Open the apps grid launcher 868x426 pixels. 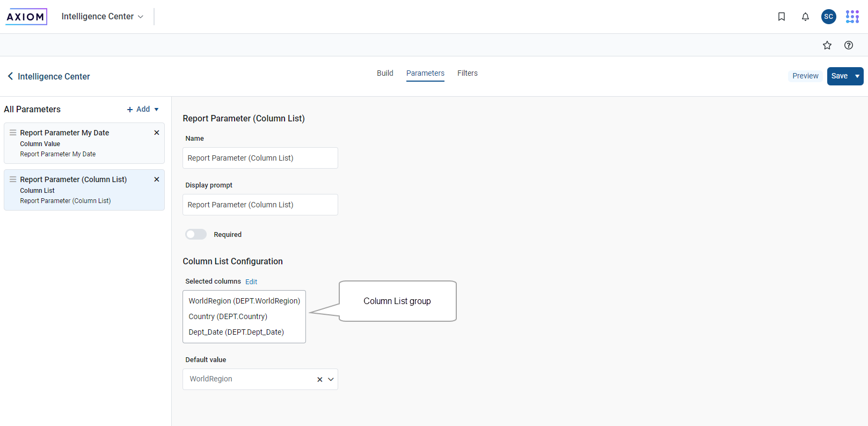[852, 17]
